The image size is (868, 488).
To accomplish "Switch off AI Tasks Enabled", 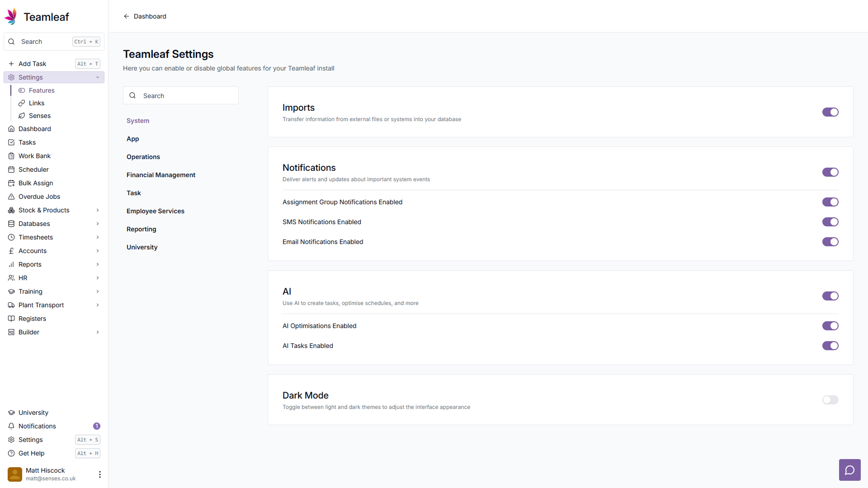I will pos(830,346).
